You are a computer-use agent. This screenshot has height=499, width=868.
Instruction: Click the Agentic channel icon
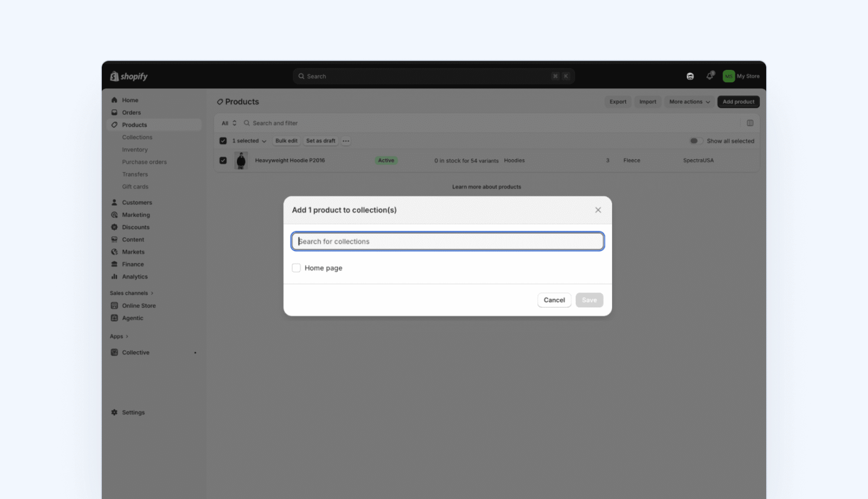coord(114,318)
